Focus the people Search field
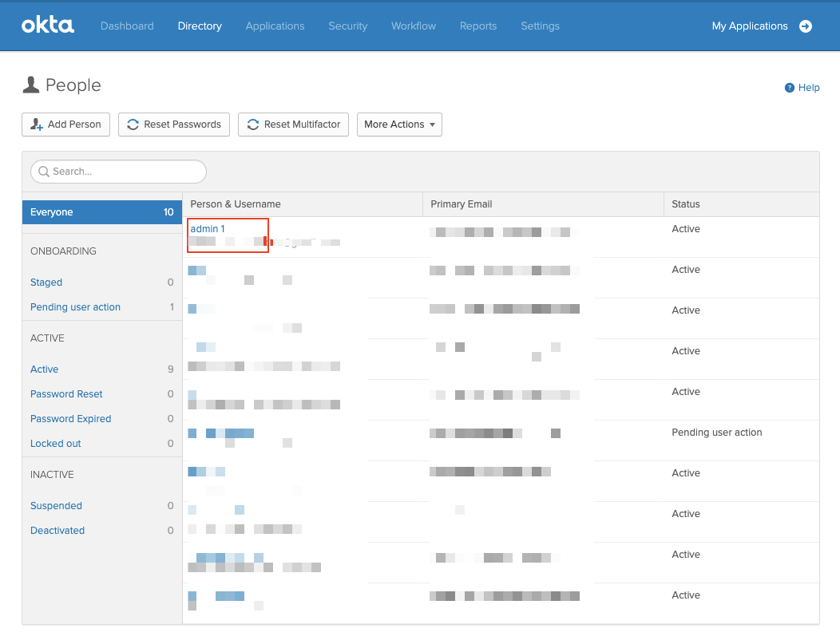This screenshot has width=840, height=644. coord(124,172)
